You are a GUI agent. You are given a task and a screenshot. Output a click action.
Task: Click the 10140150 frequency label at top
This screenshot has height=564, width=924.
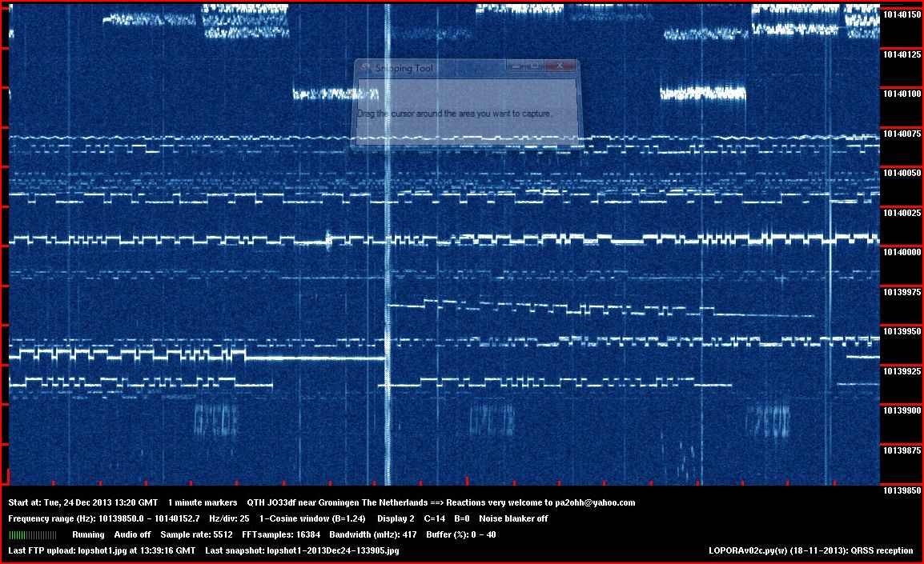click(x=902, y=14)
